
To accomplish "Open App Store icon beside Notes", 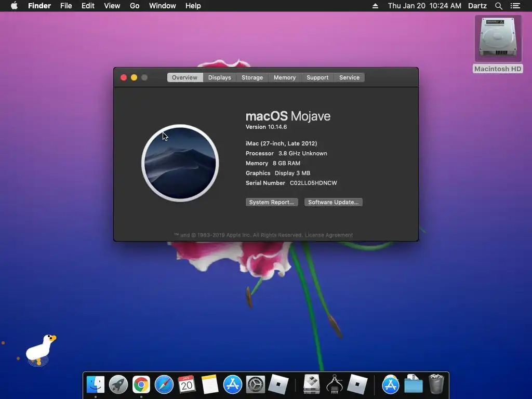I will pos(232,384).
